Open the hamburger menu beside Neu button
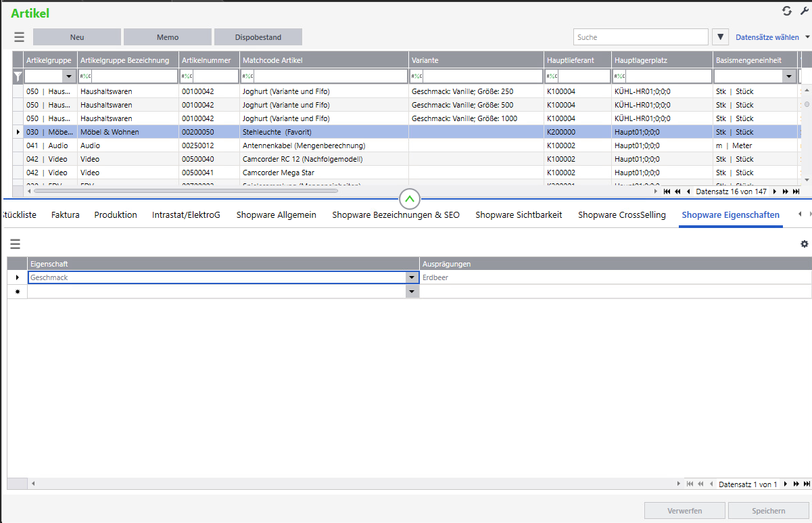812x523 pixels. point(19,37)
